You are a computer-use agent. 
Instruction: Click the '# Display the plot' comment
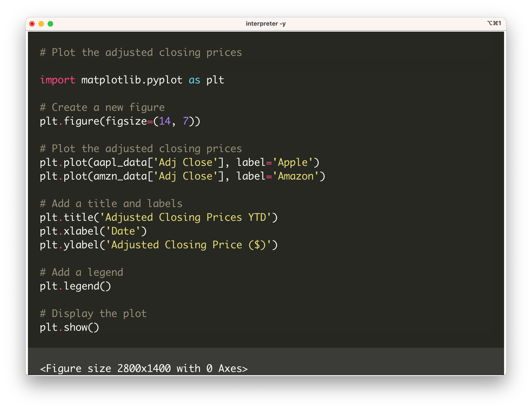pyautogui.click(x=93, y=314)
